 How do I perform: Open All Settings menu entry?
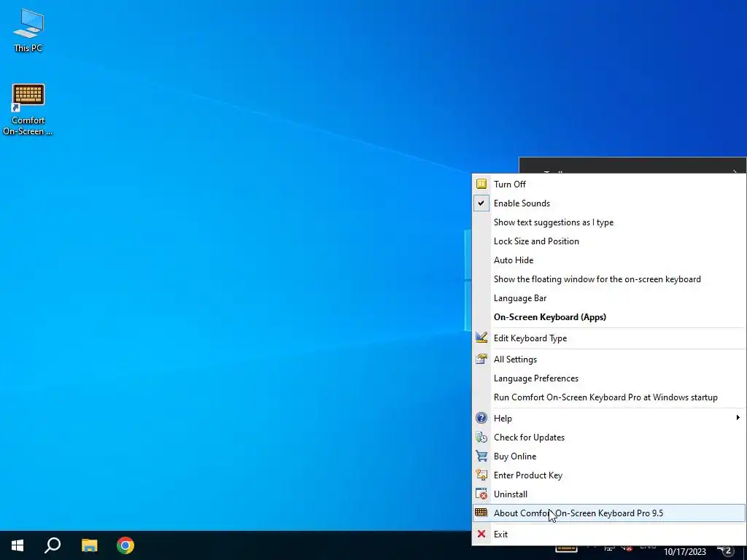click(x=609, y=359)
